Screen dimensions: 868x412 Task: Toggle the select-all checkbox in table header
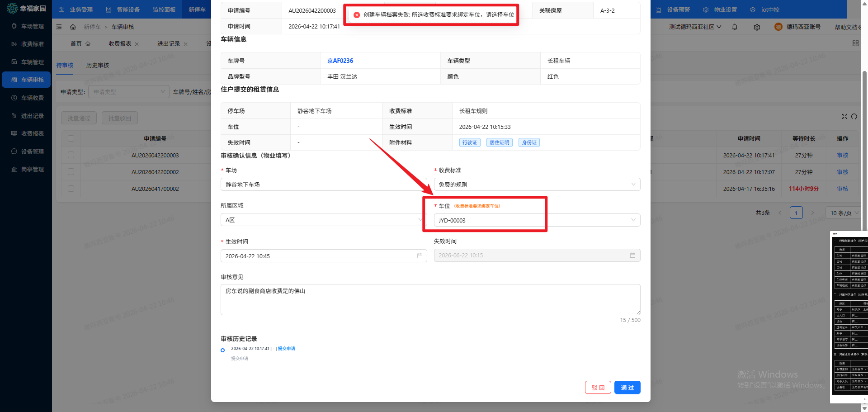(x=71, y=138)
